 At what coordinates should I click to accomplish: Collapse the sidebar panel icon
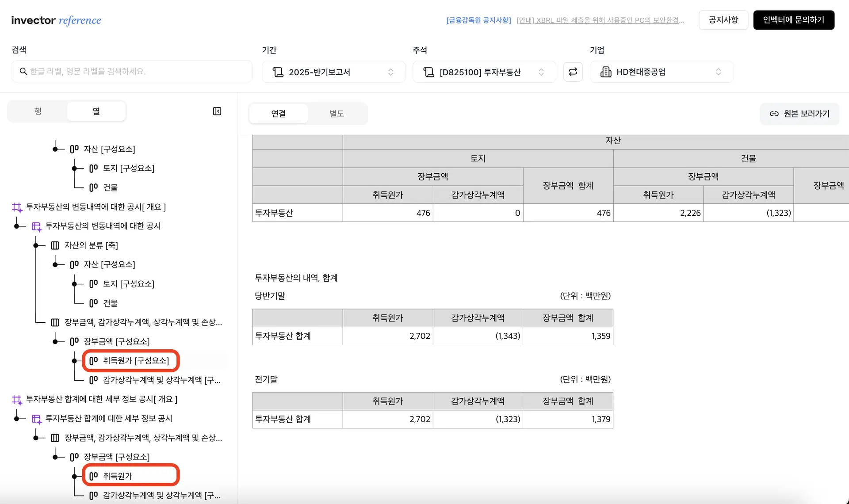tap(217, 111)
